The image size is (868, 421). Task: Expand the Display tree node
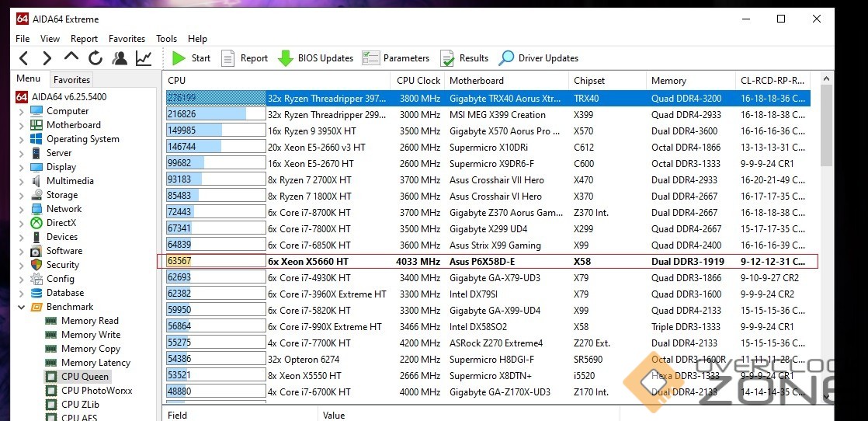click(x=22, y=167)
